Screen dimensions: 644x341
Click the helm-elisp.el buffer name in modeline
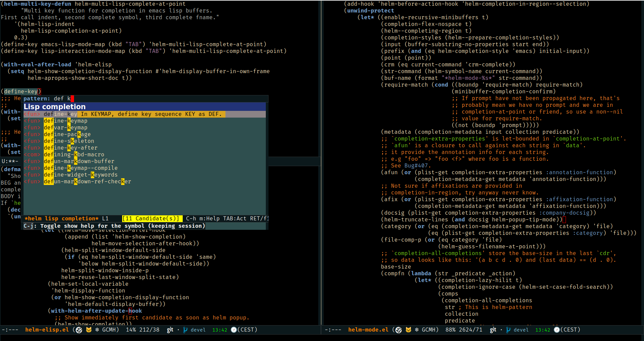coord(47,330)
